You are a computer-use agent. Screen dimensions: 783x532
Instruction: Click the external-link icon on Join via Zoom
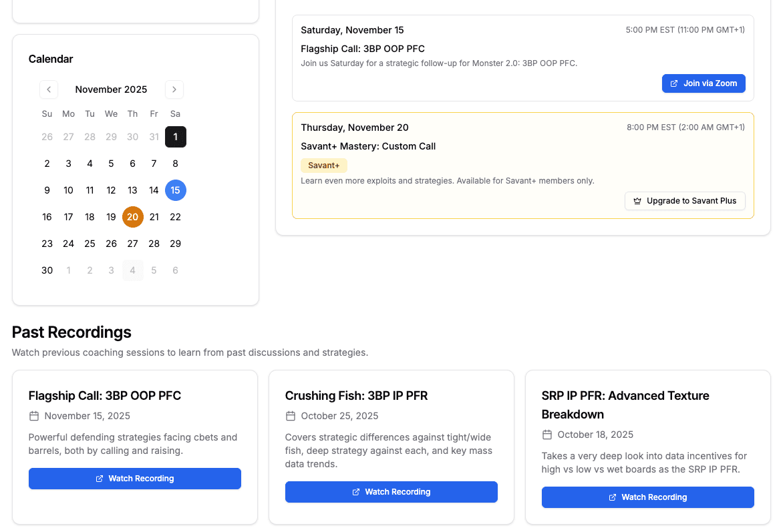674,83
